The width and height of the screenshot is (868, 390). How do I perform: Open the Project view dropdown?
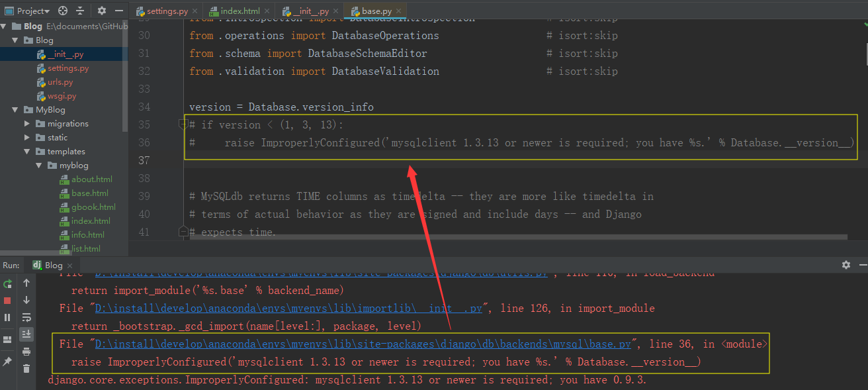(27, 11)
